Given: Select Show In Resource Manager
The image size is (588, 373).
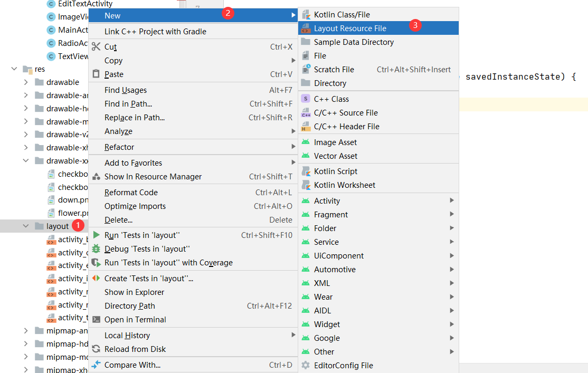Looking at the screenshot, I should point(153,177).
